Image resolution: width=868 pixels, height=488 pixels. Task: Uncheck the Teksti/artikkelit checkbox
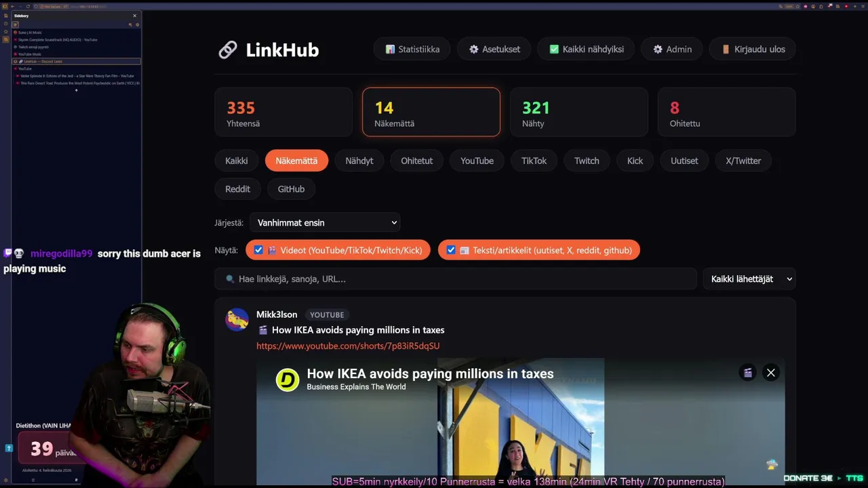tap(451, 250)
